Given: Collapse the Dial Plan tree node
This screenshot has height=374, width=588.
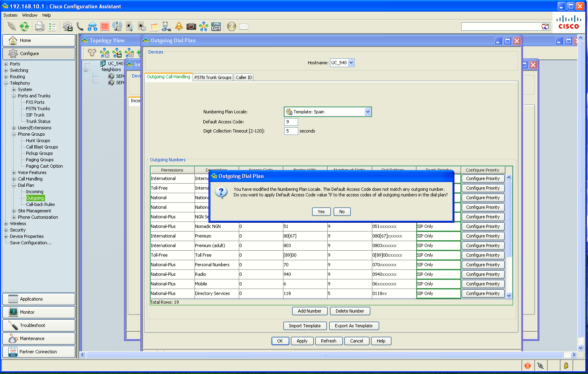Looking at the screenshot, I should 14,185.
